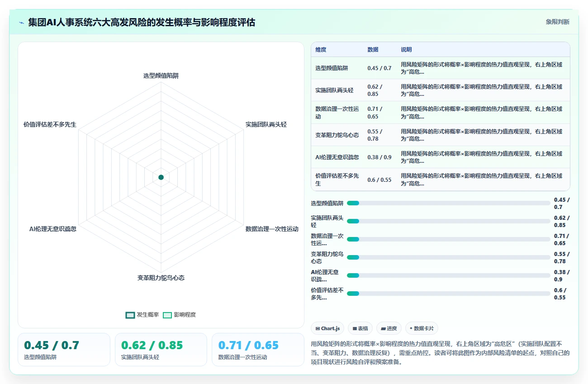Click the description in 价值评估差不多先生 table row

482,180
